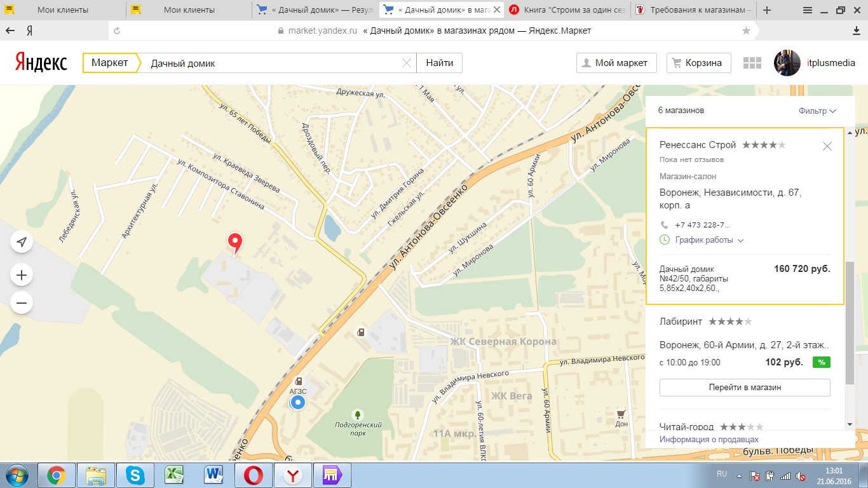Click the blue current-location marker on the map

[x=297, y=402]
